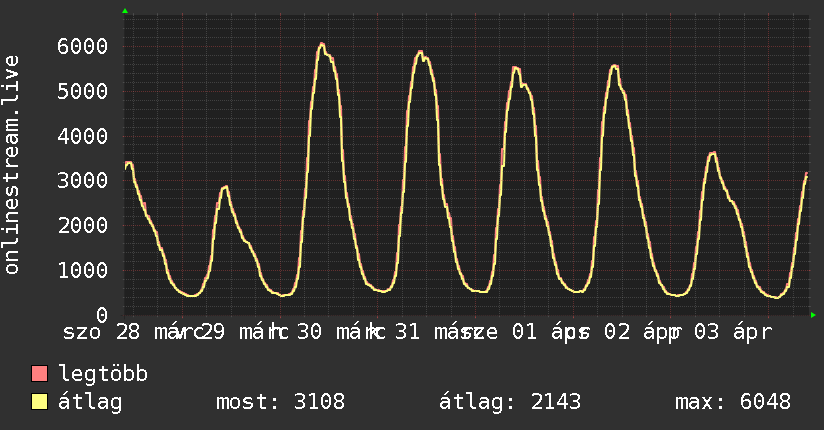Select the átlag legend label
Screen dimensions: 824x430
(91, 402)
